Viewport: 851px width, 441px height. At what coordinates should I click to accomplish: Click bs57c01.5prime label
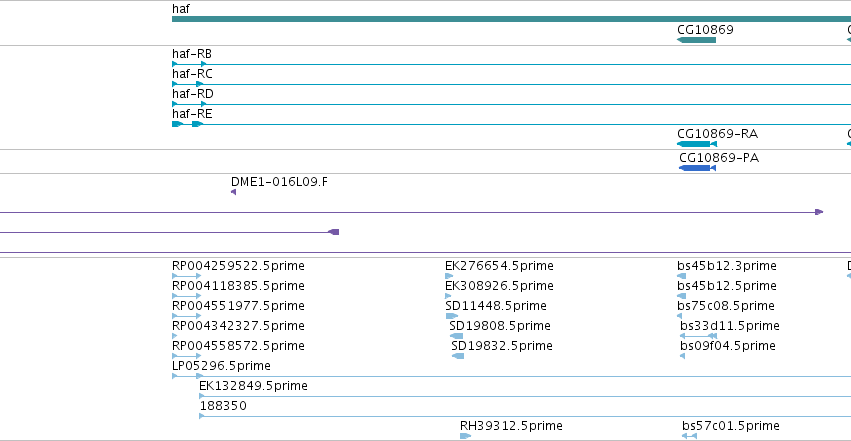coord(731,426)
